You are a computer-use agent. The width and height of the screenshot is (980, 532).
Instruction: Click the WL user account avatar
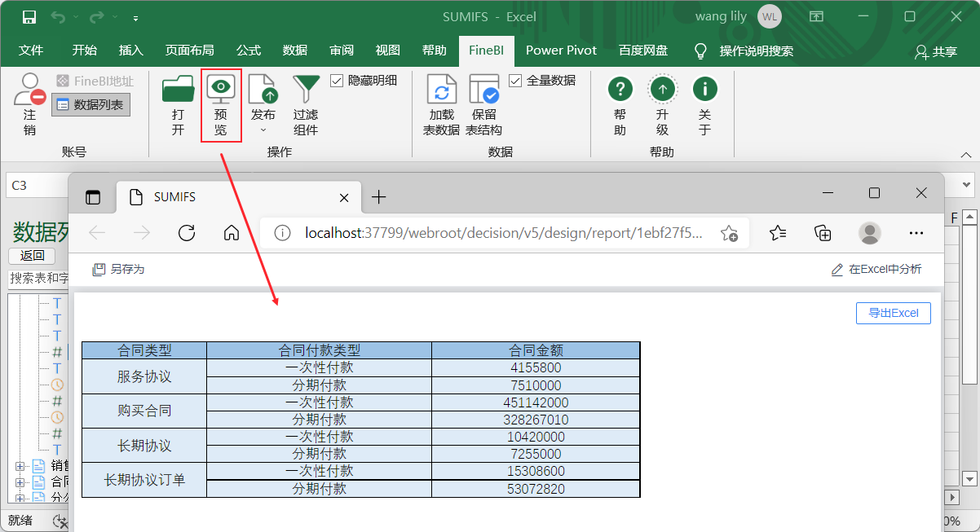770,16
